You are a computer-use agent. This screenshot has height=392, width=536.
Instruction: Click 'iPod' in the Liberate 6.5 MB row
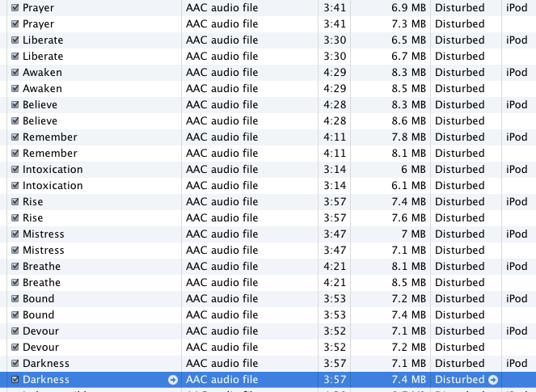[517, 40]
